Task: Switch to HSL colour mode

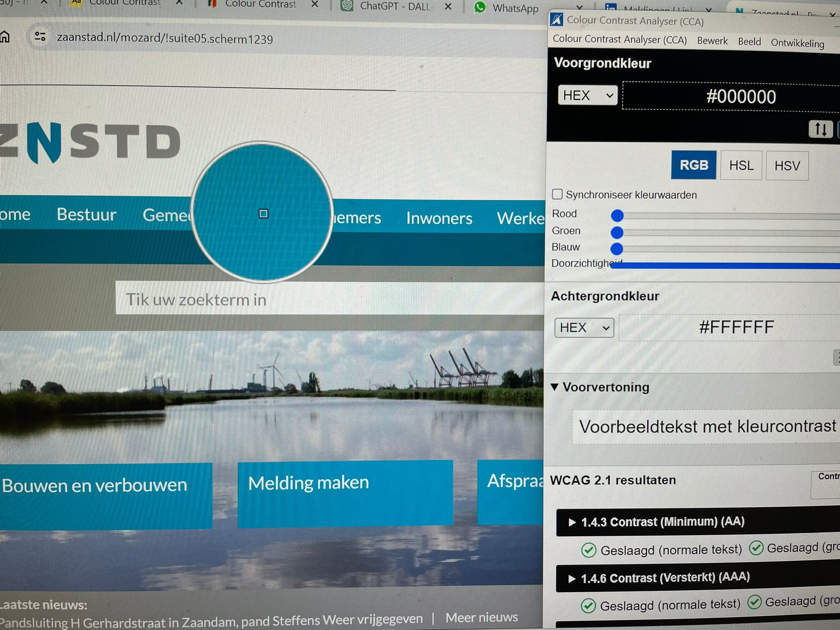Action: pos(741,166)
